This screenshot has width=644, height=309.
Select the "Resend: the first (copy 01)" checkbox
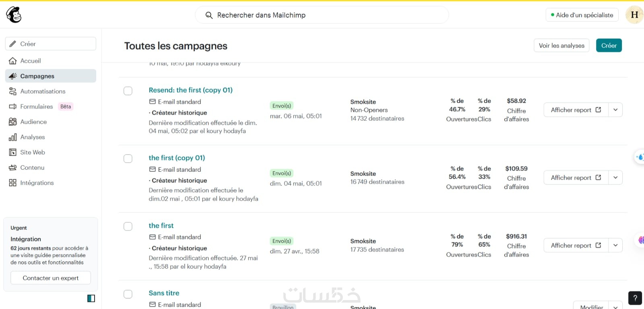(x=128, y=91)
